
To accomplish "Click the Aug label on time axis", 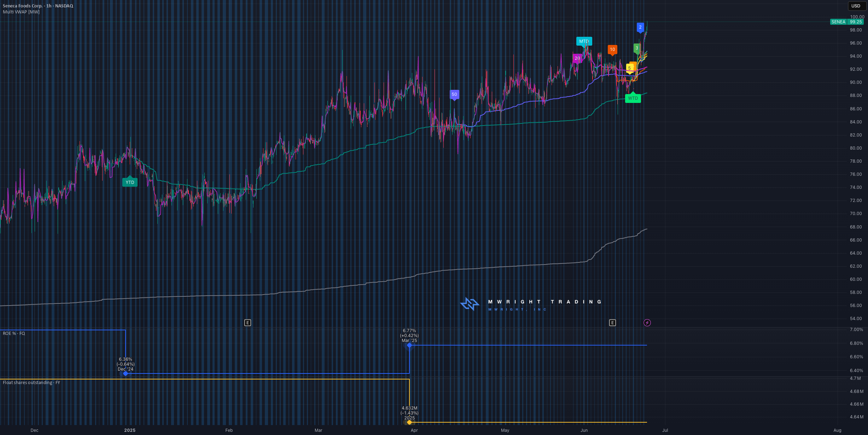I will pos(837,430).
